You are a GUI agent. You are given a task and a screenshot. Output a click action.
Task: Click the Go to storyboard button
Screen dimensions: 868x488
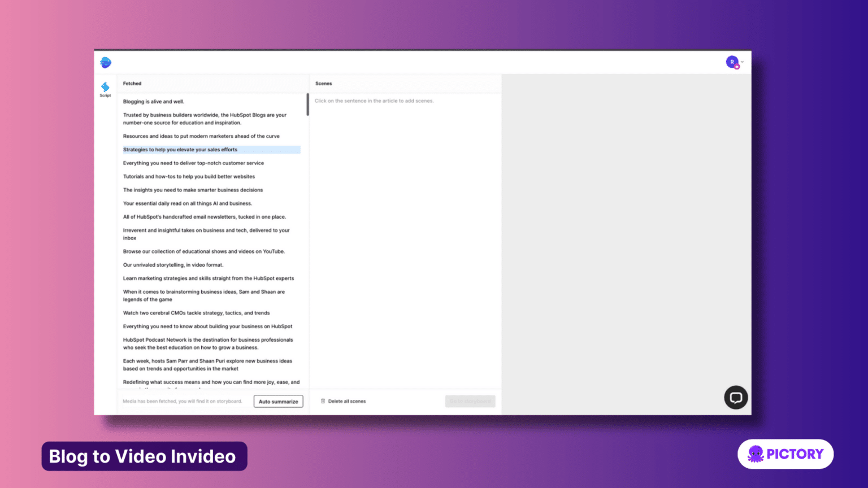click(x=470, y=401)
